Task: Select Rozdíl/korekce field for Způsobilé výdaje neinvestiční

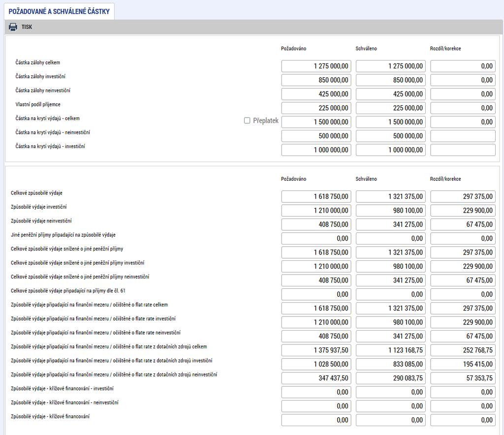Action: tap(463, 224)
